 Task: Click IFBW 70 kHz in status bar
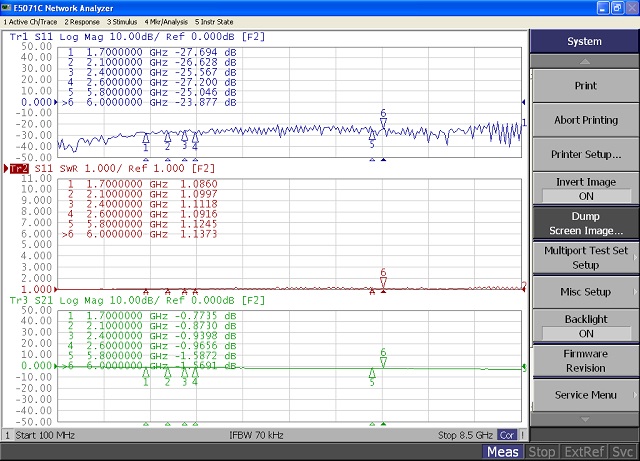[x=256, y=435]
